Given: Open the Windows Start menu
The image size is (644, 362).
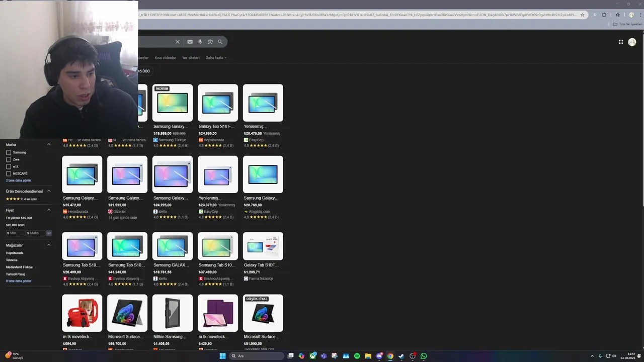Looking at the screenshot, I should [222, 356].
